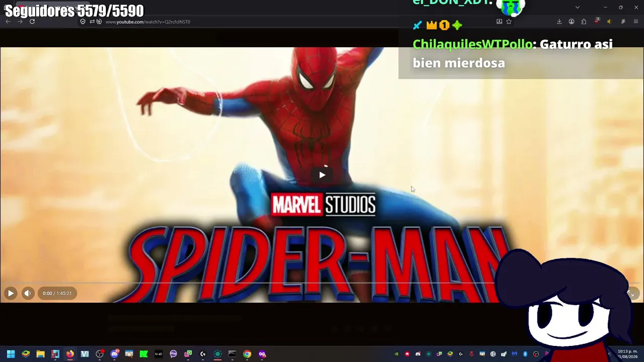Image resolution: width=644 pixels, height=362 pixels.
Task: Click the NVIDIA icon in system tray
Action: point(396,354)
